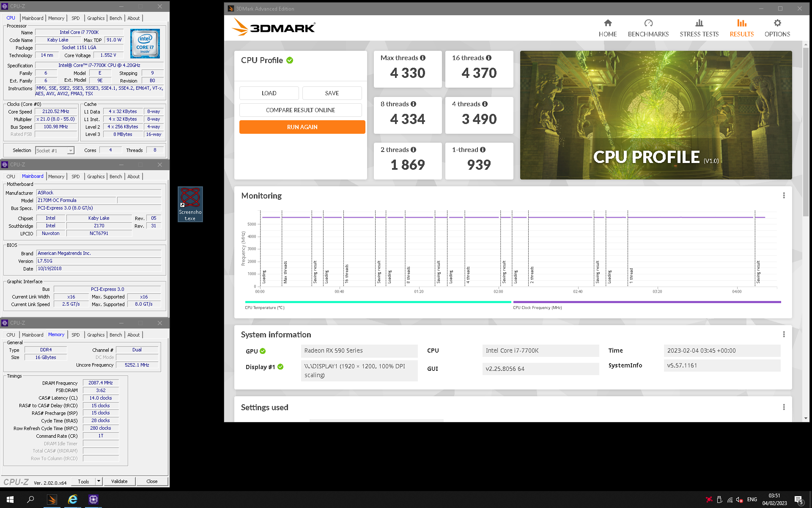Click the 1-thread score 939

click(479, 165)
